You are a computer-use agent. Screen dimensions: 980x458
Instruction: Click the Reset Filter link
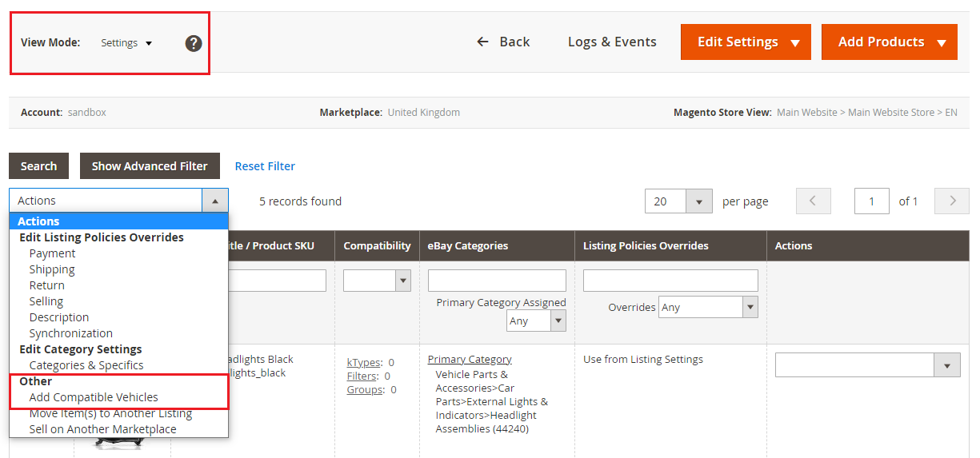265,166
